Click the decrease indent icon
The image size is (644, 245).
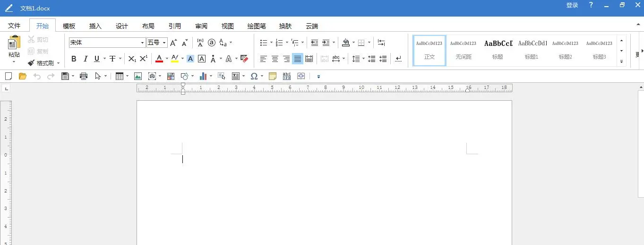point(315,43)
